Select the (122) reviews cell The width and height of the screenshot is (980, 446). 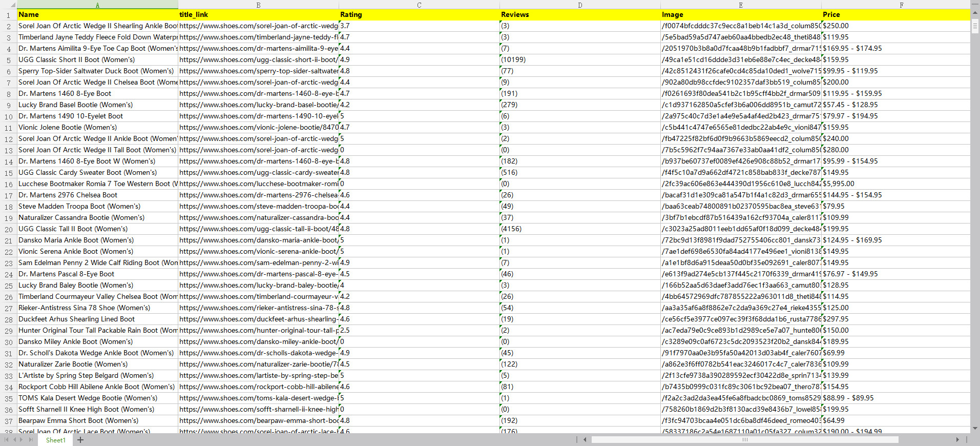(x=580, y=364)
